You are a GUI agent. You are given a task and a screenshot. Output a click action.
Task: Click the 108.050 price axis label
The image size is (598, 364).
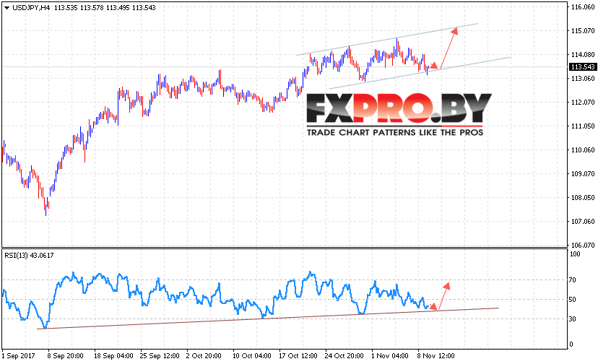click(x=583, y=197)
